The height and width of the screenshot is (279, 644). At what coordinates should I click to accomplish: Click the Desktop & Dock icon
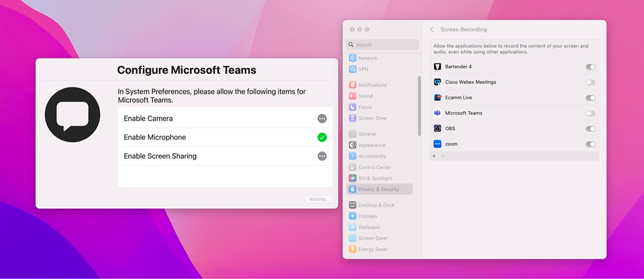(x=352, y=205)
